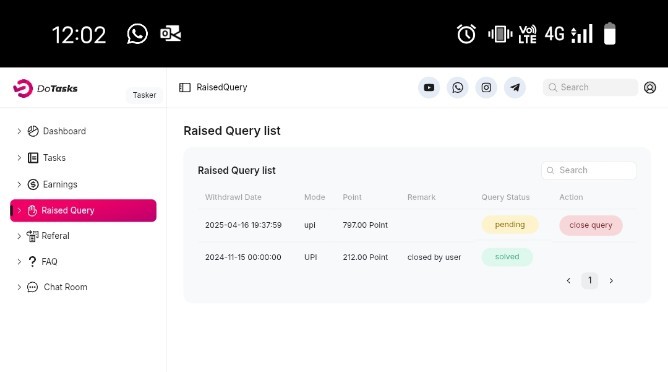This screenshot has height=372, width=668.
Task: Expand the Tasks chevron
Action: coord(19,158)
